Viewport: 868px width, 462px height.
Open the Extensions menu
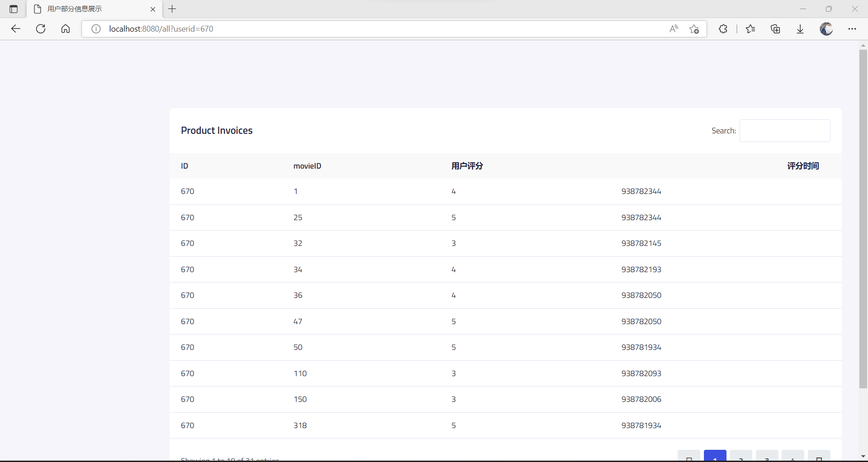[723, 29]
